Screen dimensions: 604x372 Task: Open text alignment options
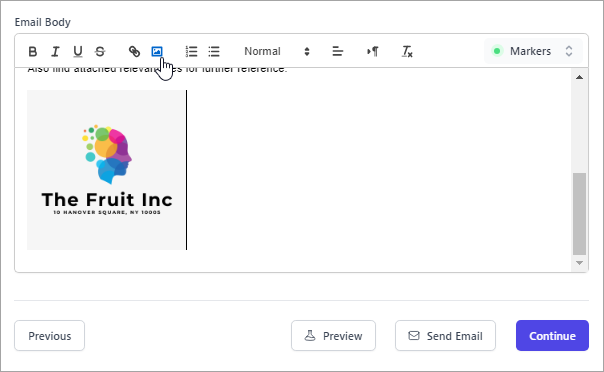(337, 51)
